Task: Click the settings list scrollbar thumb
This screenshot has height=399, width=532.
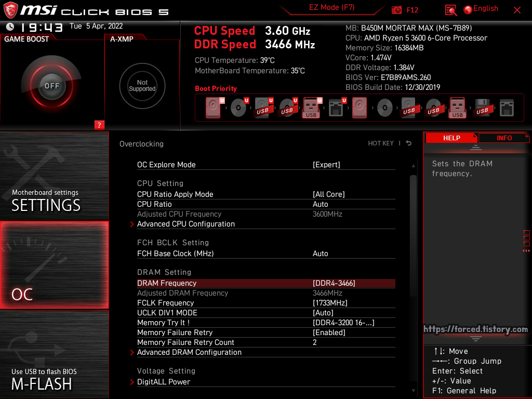Action: point(413,235)
